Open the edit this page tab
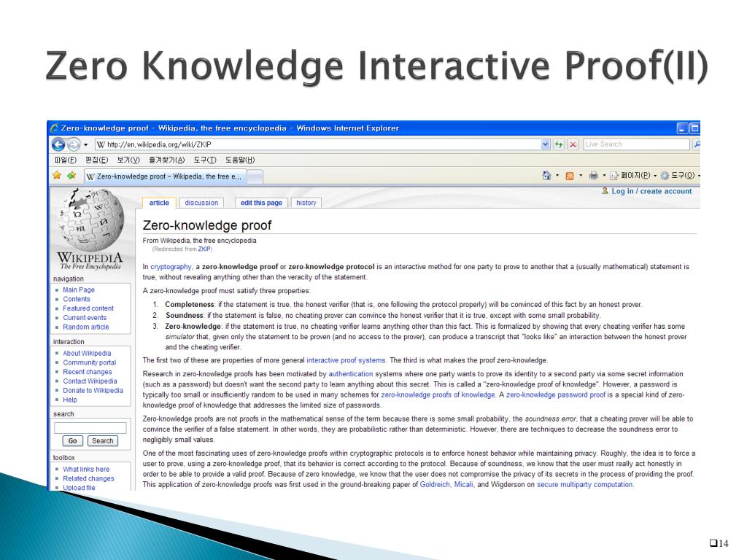 [261, 203]
